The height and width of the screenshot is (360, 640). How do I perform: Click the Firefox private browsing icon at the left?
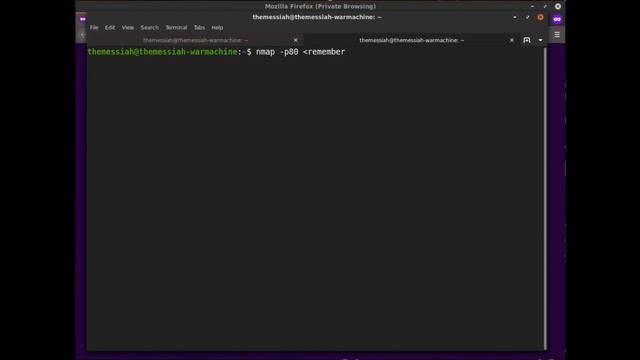(82, 19)
